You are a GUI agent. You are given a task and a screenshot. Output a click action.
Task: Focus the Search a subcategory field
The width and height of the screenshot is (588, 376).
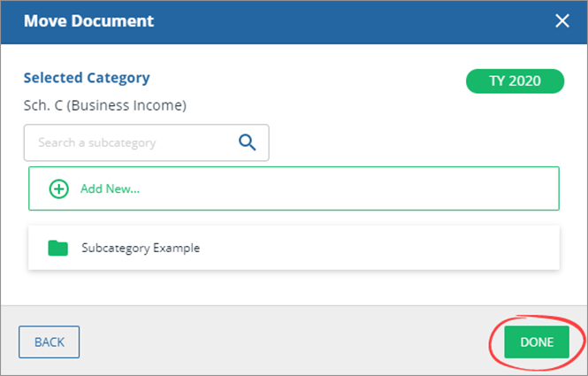tap(133, 142)
